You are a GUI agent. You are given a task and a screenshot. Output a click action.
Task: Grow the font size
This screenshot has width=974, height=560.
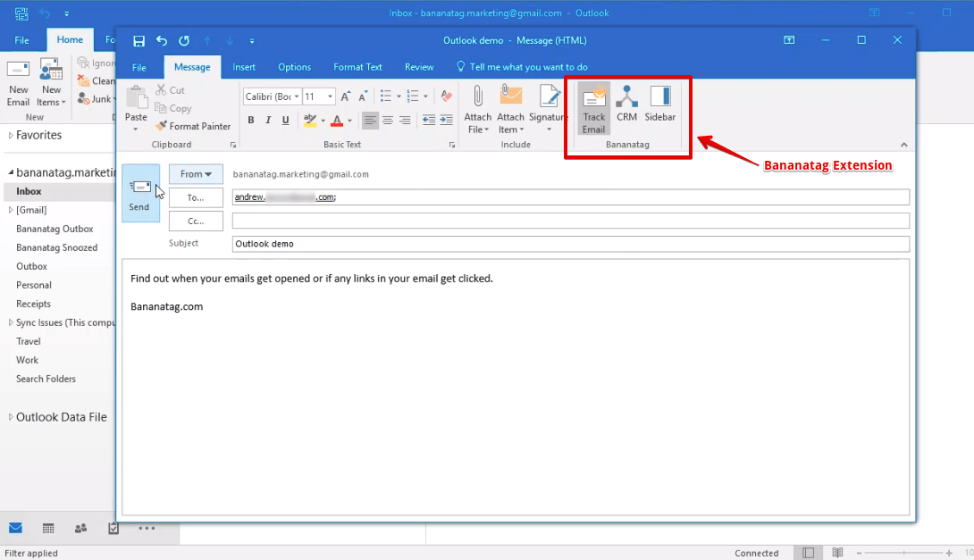tap(346, 96)
